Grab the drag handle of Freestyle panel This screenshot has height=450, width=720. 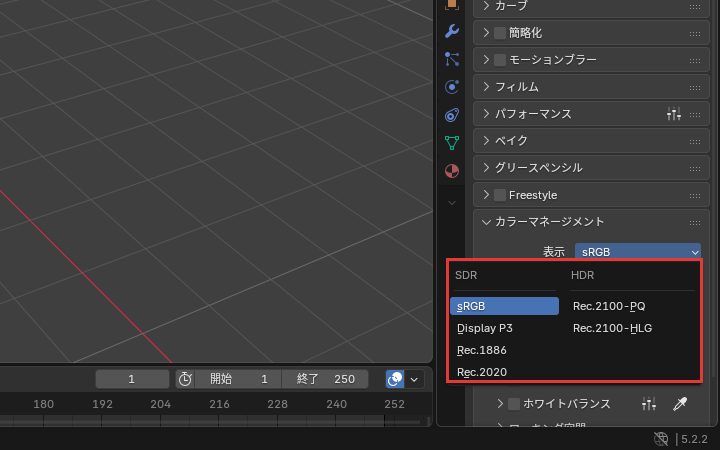695,196
